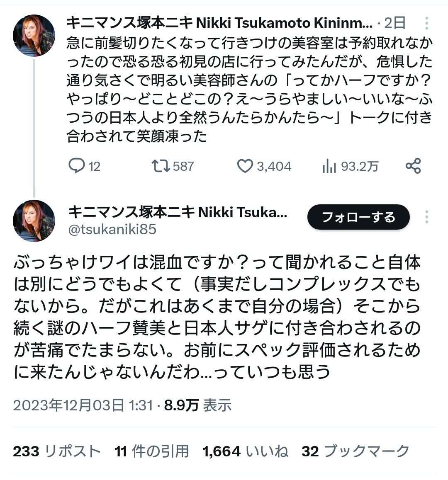Open profile picture of the second tweet

[34, 221]
